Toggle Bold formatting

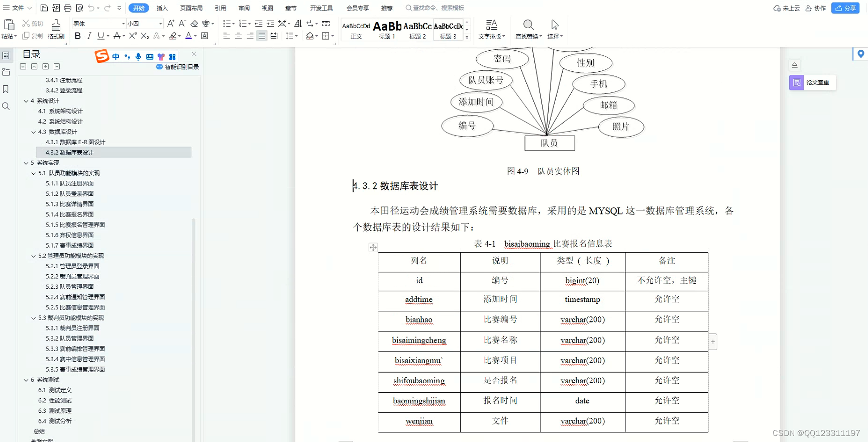click(78, 36)
